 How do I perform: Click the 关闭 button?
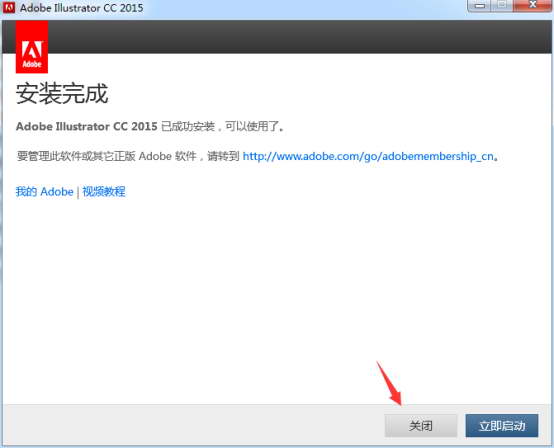coord(421,426)
